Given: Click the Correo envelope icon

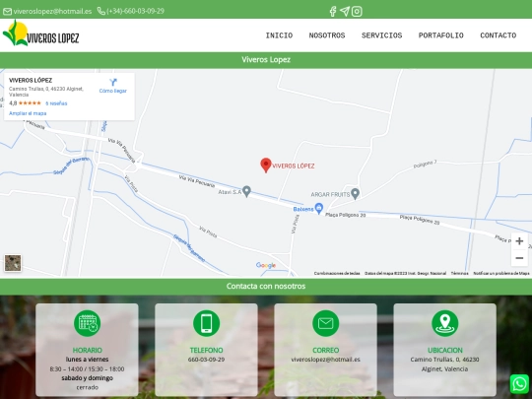Looking at the screenshot, I should 325,323.
